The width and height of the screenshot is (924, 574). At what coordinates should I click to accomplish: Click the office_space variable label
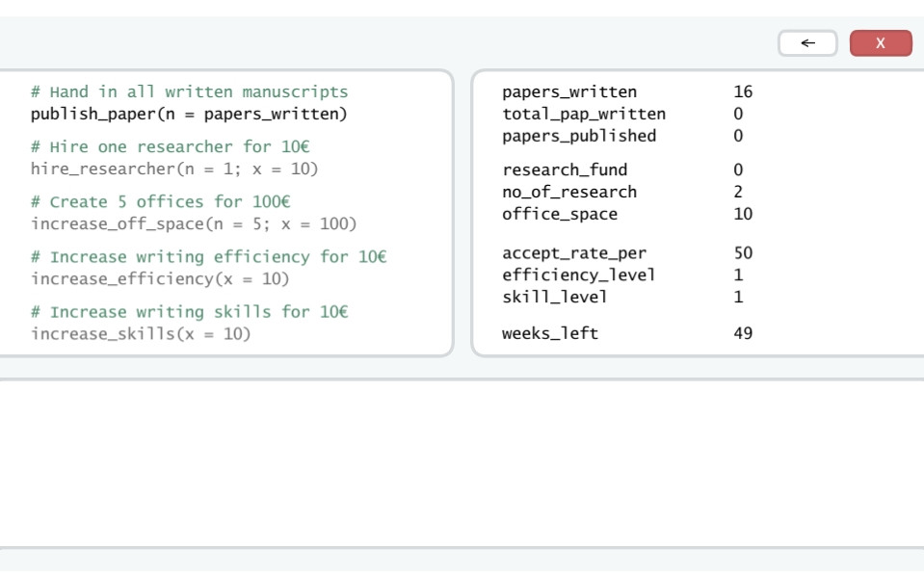coord(560,214)
